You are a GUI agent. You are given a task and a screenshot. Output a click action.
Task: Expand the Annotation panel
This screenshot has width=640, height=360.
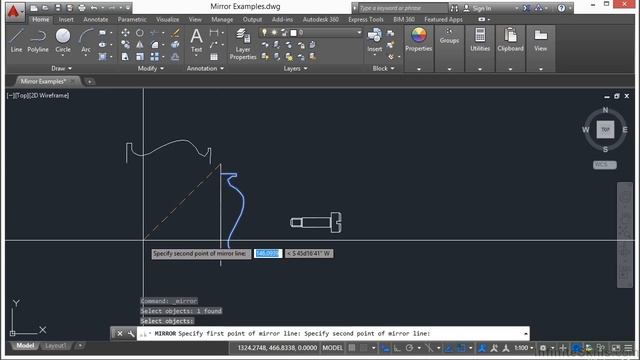[x=205, y=68]
